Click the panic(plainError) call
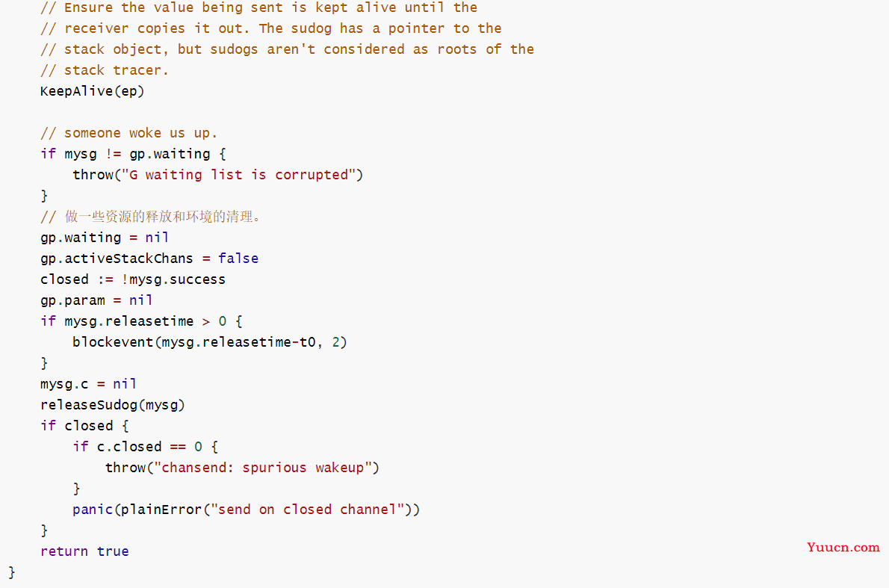Screen dimensions: 889x588 pyautogui.click(x=246, y=510)
